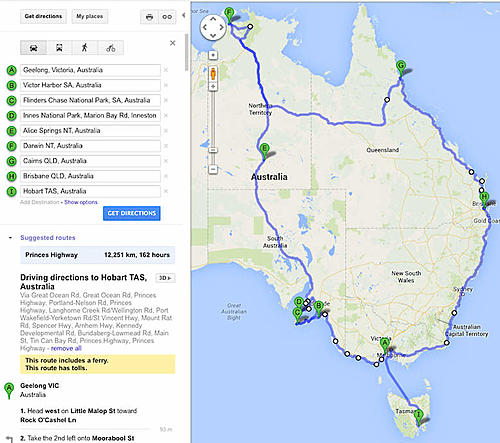The width and height of the screenshot is (500, 443).
Task: Click the Geelong, Victoria input field
Action: [90, 70]
